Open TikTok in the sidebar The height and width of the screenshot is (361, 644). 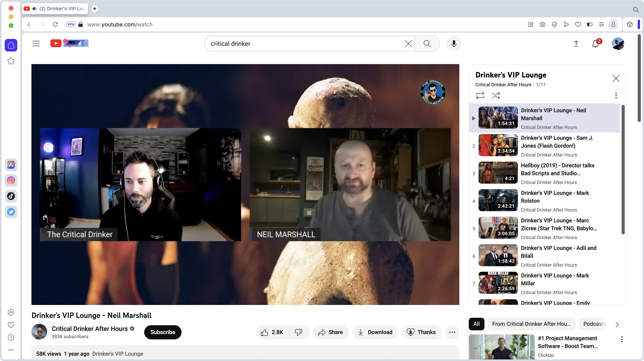pos(11,196)
